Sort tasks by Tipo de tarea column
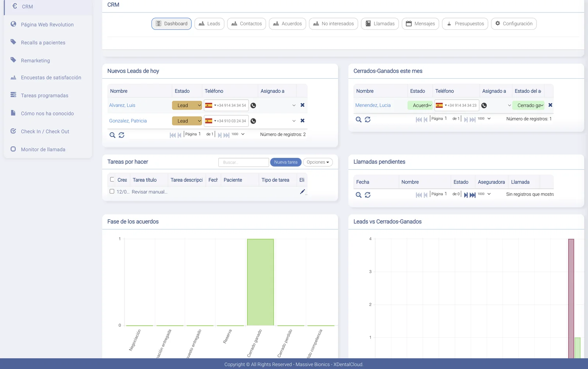The width and height of the screenshot is (588, 369). click(x=275, y=180)
